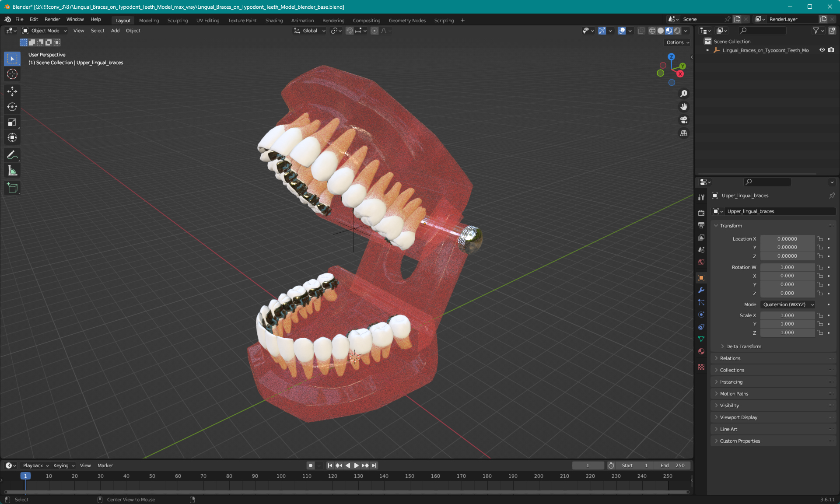Open the Modifiers properties tab
Screen dimensions: 840x504
(701, 290)
